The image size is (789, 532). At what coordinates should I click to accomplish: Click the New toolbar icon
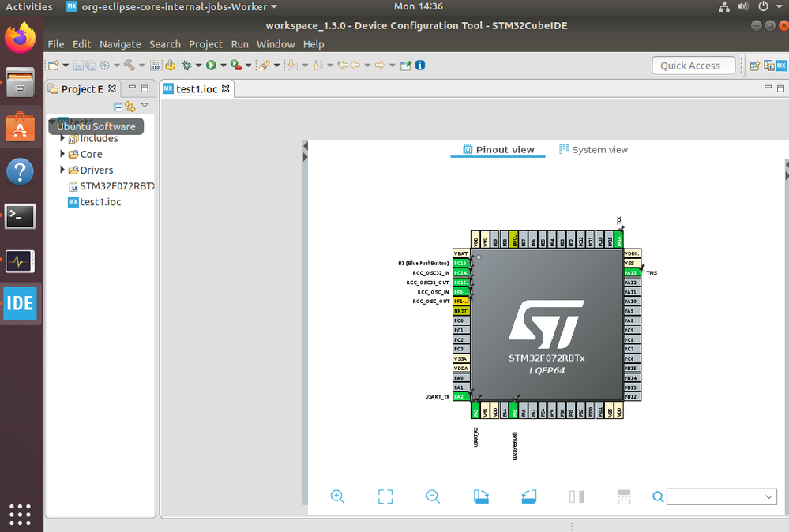54,66
